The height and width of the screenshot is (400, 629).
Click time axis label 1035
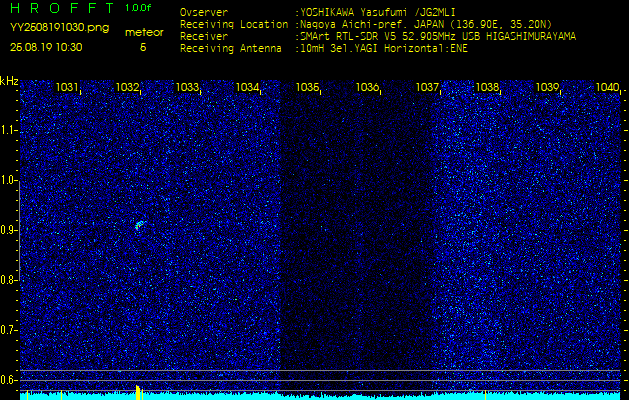pos(307,87)
